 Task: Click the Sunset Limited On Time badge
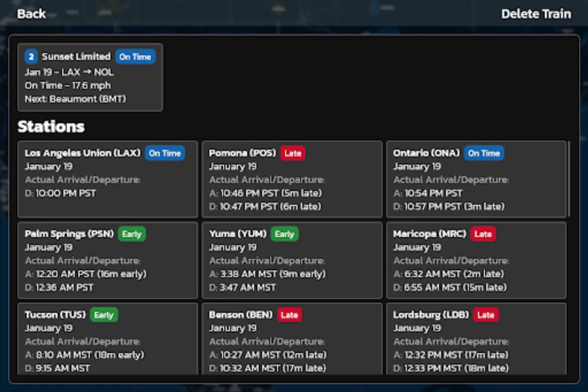pos(135,57)
